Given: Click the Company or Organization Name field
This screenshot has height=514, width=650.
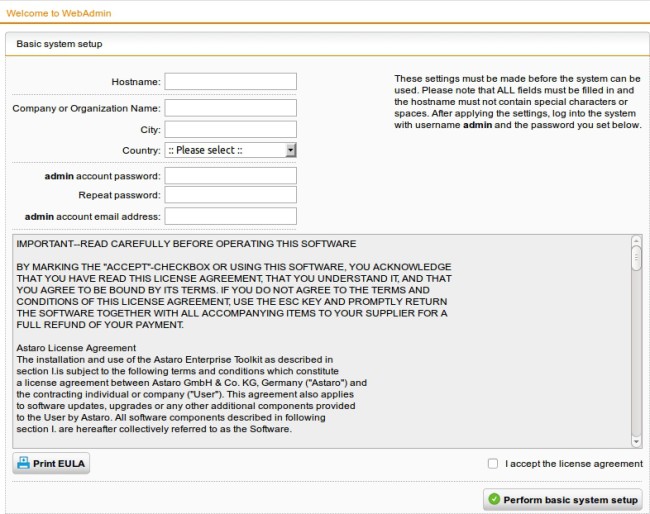Looking at the screenshot, I should coord(230,108).
